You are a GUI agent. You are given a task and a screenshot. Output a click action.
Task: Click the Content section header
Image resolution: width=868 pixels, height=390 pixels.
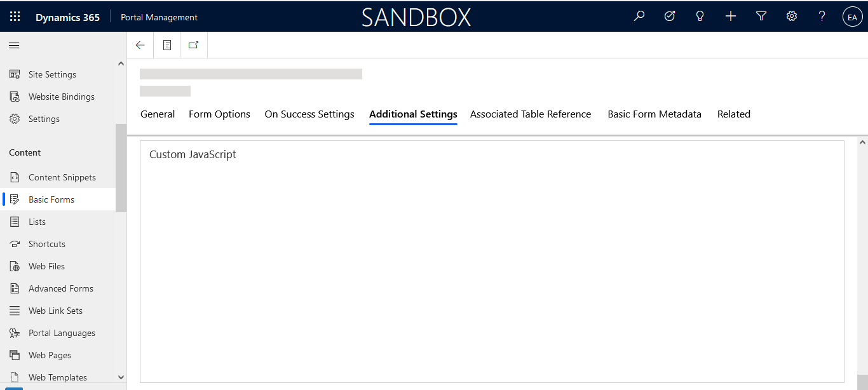point(25,152)
